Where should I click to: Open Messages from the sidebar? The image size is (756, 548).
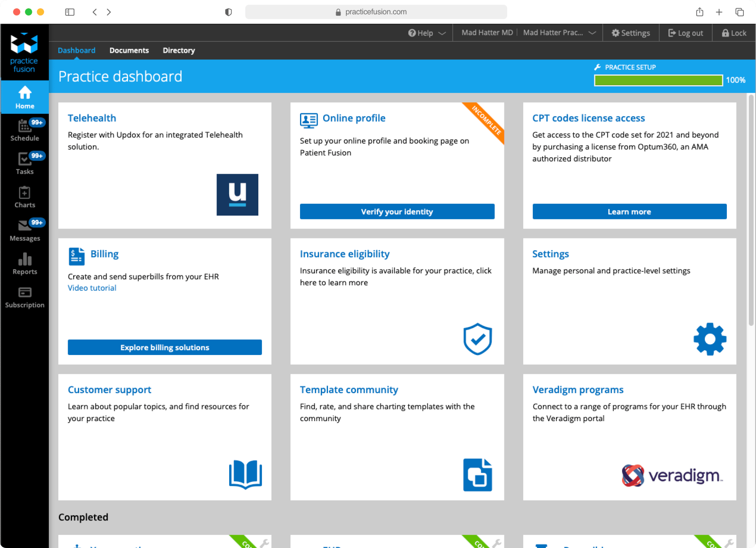(25, 231)
